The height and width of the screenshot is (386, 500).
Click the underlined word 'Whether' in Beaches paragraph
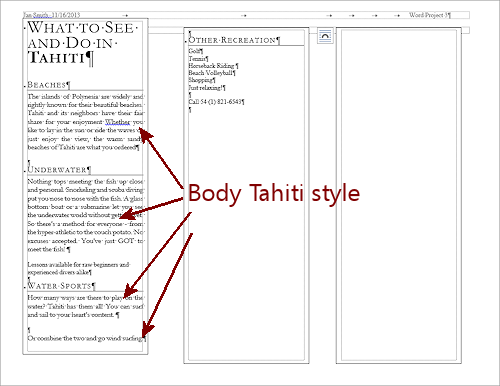[117, 122]
